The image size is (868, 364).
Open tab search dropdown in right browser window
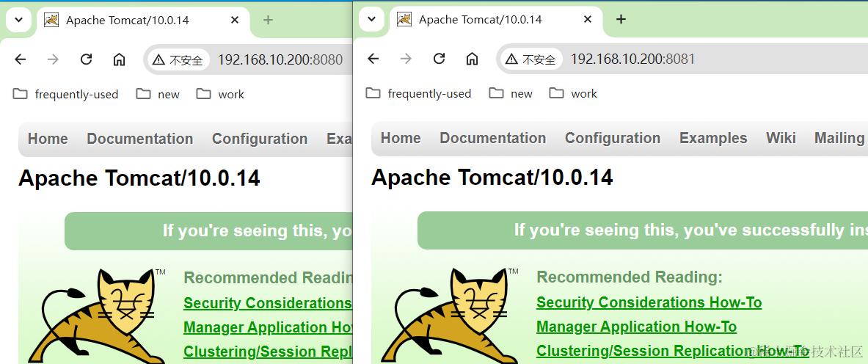point(371,20)
